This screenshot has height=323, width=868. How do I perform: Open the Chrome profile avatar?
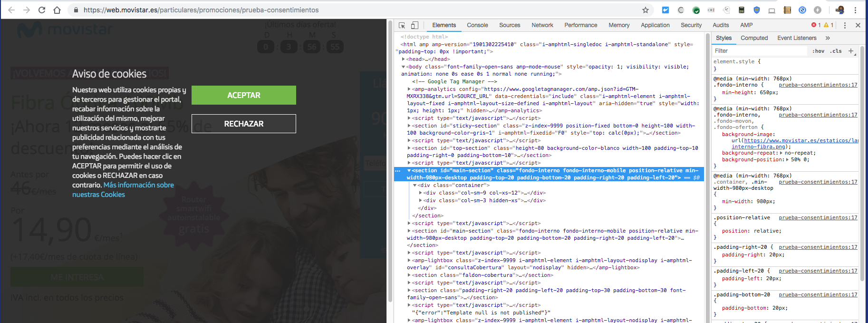click(840, 10)
